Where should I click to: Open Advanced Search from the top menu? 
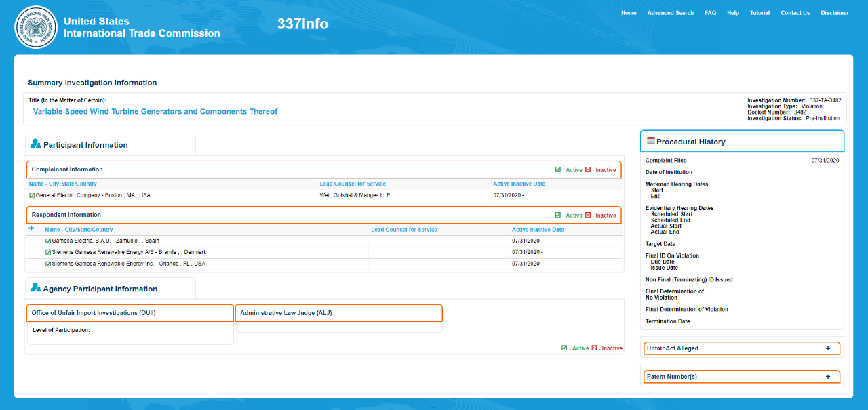(x=670, y=13)
